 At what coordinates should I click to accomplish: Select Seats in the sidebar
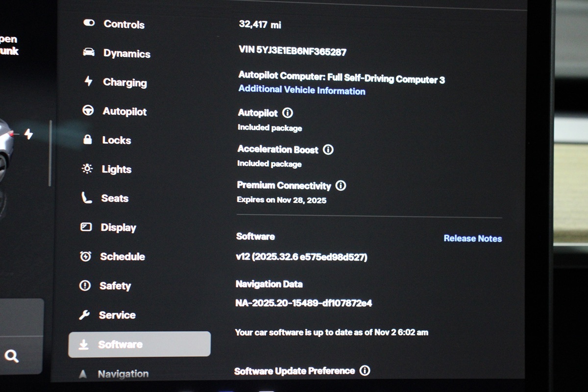114,198
